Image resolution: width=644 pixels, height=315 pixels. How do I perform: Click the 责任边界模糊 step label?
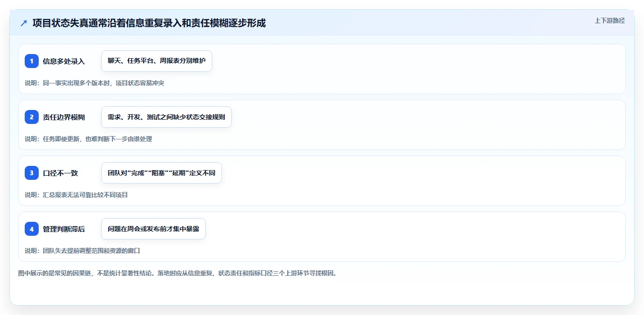64,117
